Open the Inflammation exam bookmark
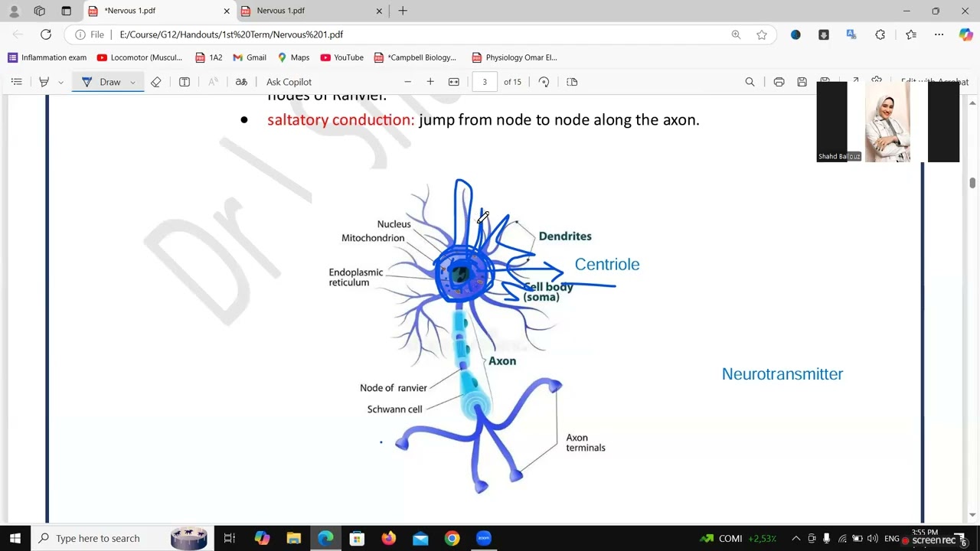980x551 pixels. tap(47, 57)
